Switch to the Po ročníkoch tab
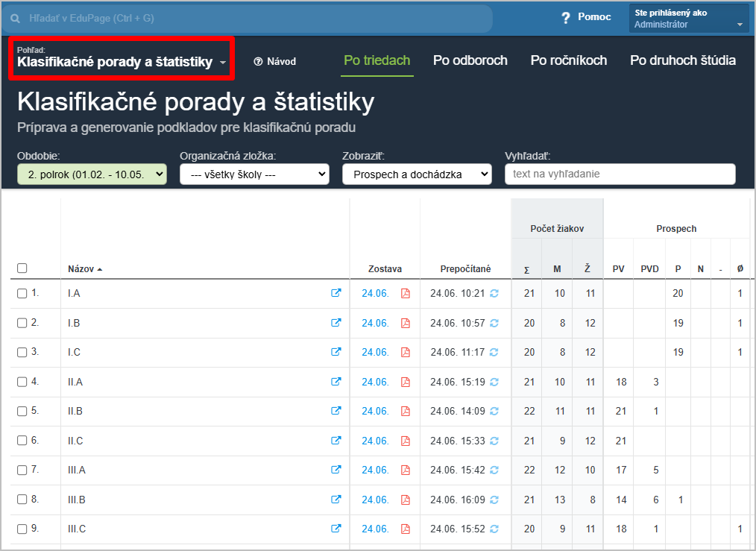This screenshot has height=551, width=756. click(568, 61)
